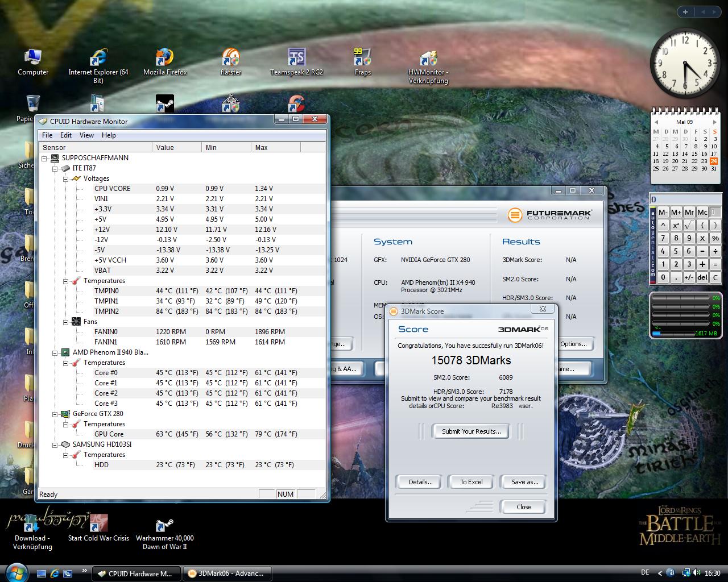
Task: Collapse the Voltages section
Action: click(x=66, y=178)
